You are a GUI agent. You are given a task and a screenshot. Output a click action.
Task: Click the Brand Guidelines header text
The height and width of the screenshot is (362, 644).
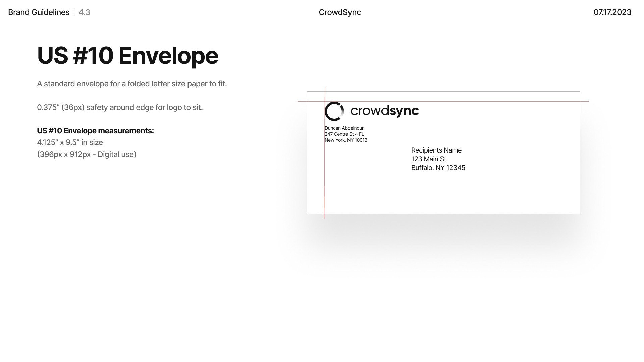(x=39, y=12)
